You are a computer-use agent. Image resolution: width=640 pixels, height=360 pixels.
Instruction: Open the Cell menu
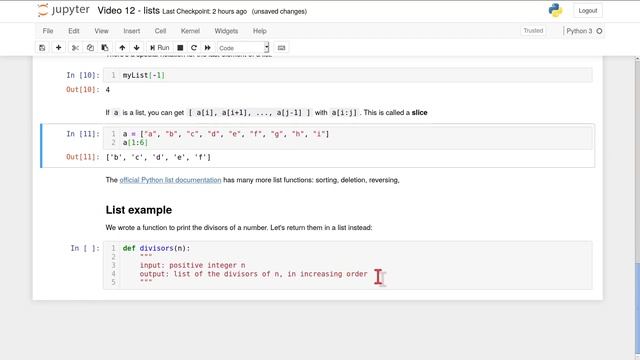click(x=160, y=31)
